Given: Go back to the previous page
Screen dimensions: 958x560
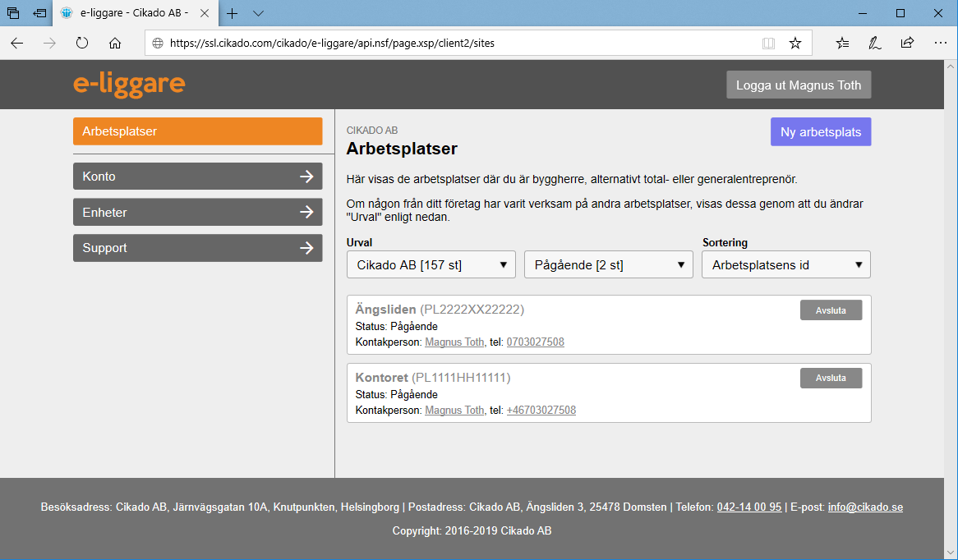Looking at the screenshot, I should pyautogui.click(x=17, y=43).
